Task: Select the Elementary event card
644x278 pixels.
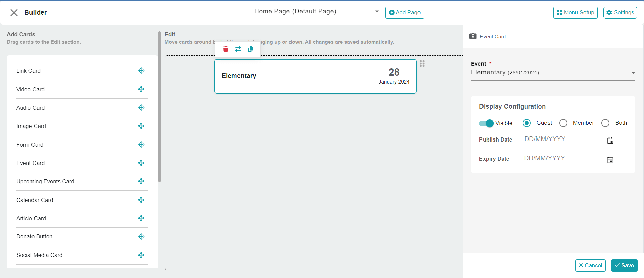Action: coord(316,76)
